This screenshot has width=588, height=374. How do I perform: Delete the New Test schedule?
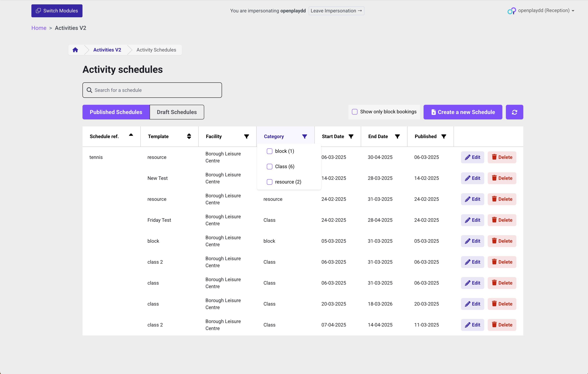(x=502, y=178)
